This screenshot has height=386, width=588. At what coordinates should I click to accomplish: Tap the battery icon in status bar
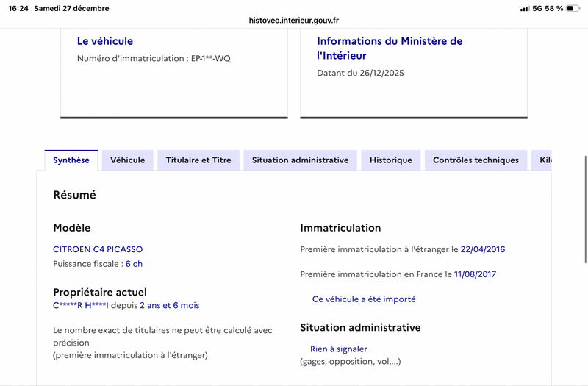click(x=573, y=9)
